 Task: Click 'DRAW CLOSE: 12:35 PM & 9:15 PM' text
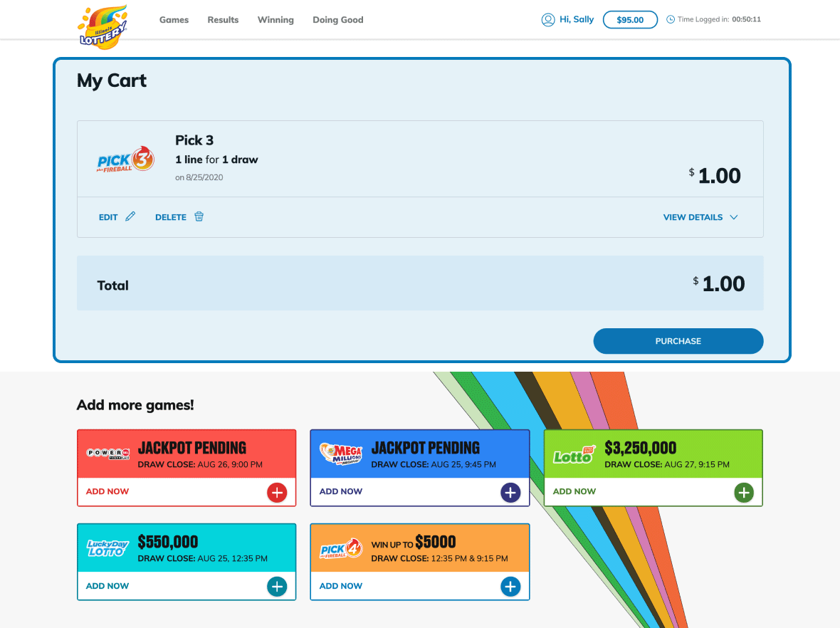coord(439,558)
